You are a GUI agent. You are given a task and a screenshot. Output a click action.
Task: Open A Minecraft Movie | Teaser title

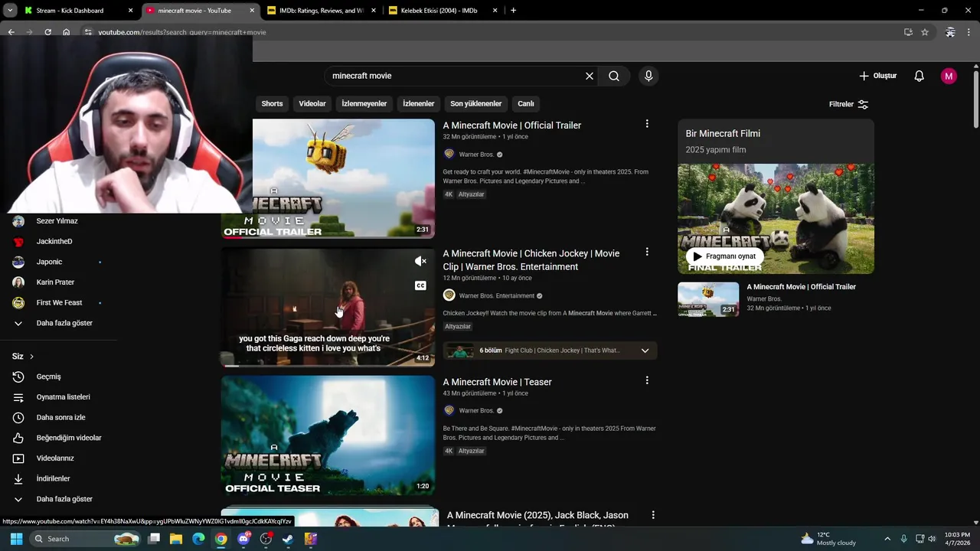497,382
